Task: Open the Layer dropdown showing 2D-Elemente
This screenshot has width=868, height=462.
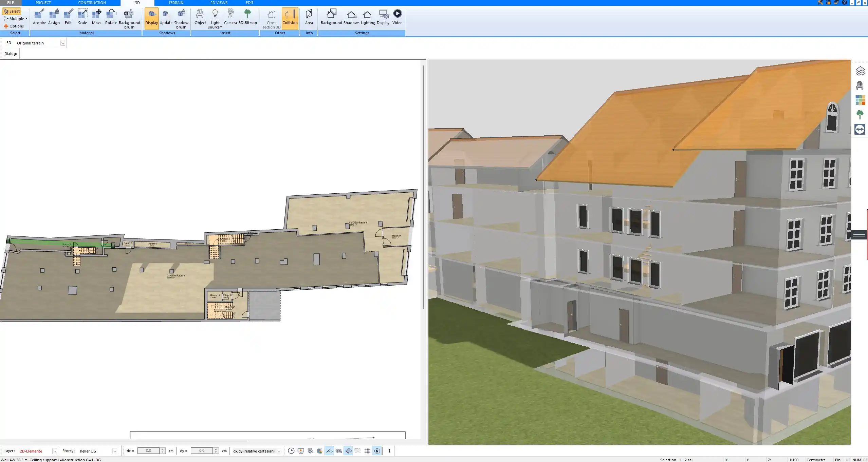Action: [54, 451]
